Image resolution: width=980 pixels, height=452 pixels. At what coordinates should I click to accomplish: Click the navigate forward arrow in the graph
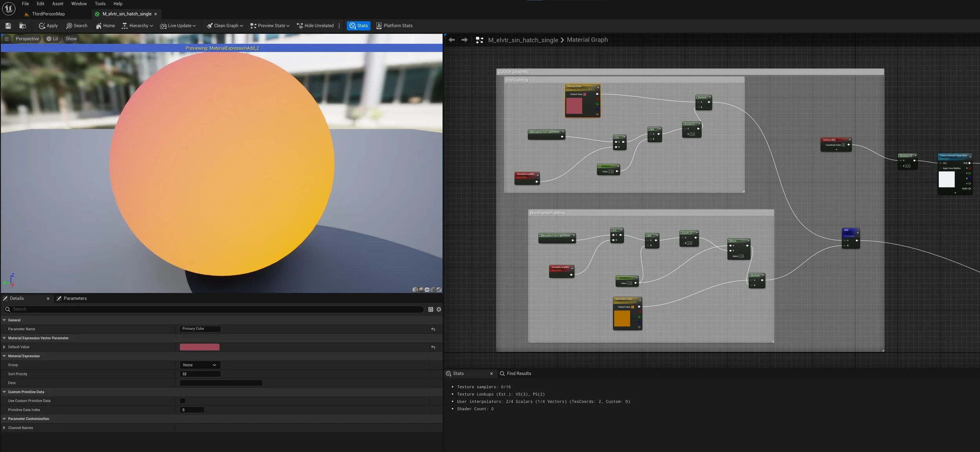point(465,40)
